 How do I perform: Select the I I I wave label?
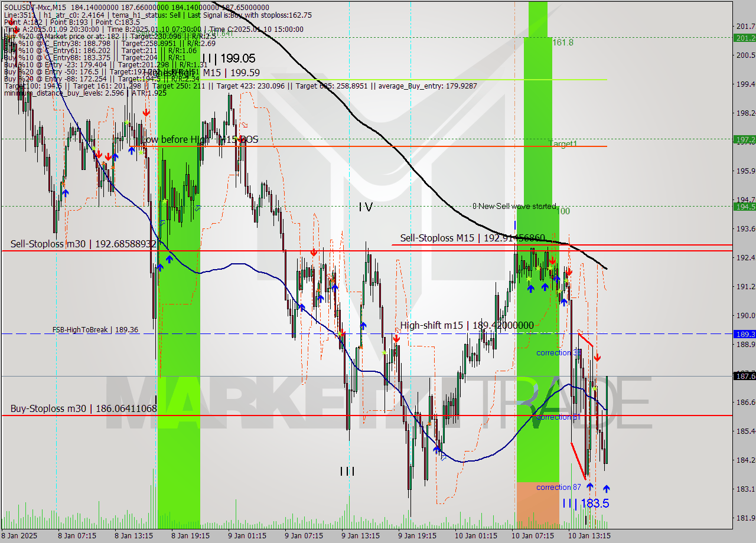coord(347,471)
